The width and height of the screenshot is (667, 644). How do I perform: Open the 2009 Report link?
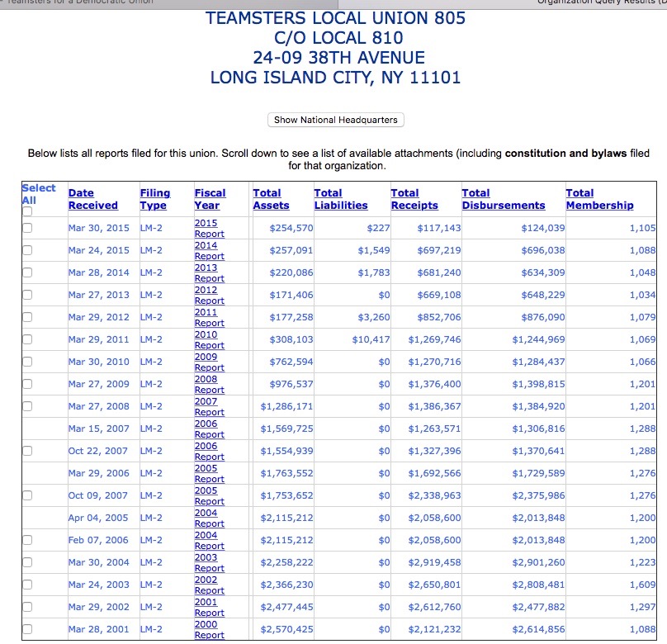tap(210, 362)
